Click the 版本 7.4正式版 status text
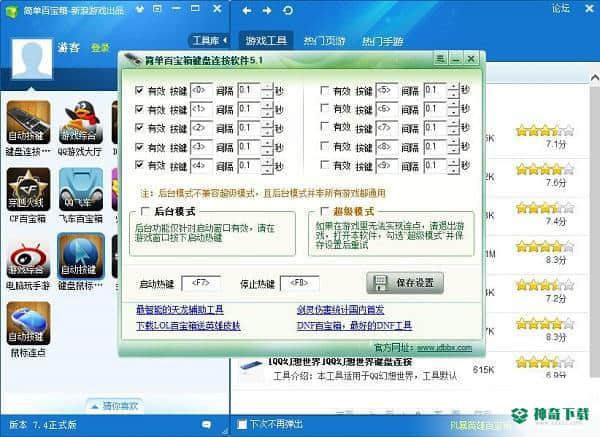The image size is (600, 437). pos(43,425)
